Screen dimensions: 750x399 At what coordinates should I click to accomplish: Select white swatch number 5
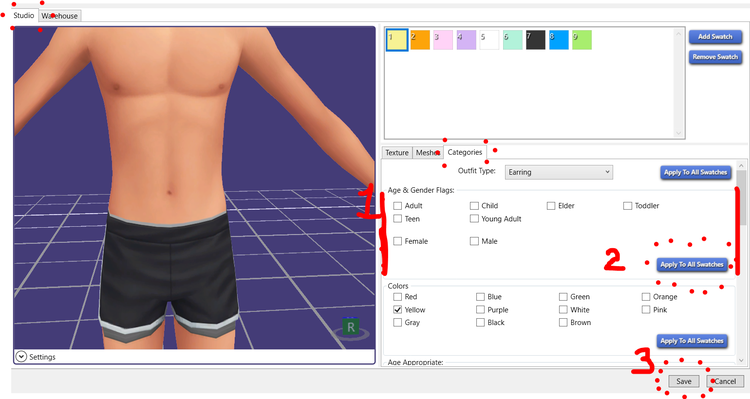tap(489, 40)
